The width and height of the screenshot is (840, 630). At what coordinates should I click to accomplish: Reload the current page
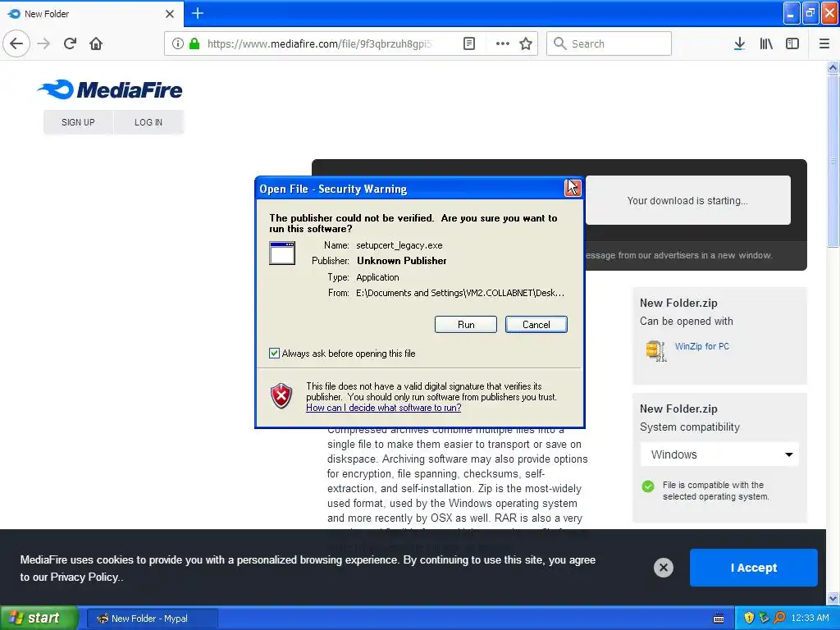(70, 43)
